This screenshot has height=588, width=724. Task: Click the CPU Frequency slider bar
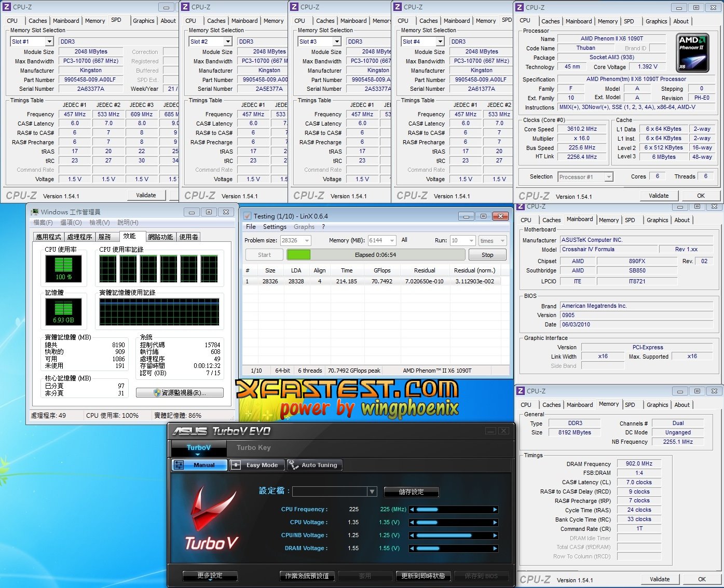click(x=453, y=509)
